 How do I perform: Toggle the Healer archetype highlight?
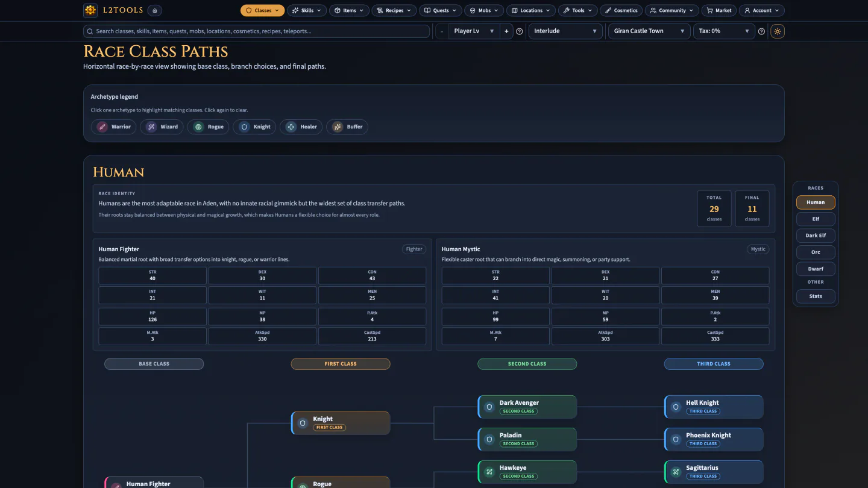pyautogui.click(x=301, y=127)
